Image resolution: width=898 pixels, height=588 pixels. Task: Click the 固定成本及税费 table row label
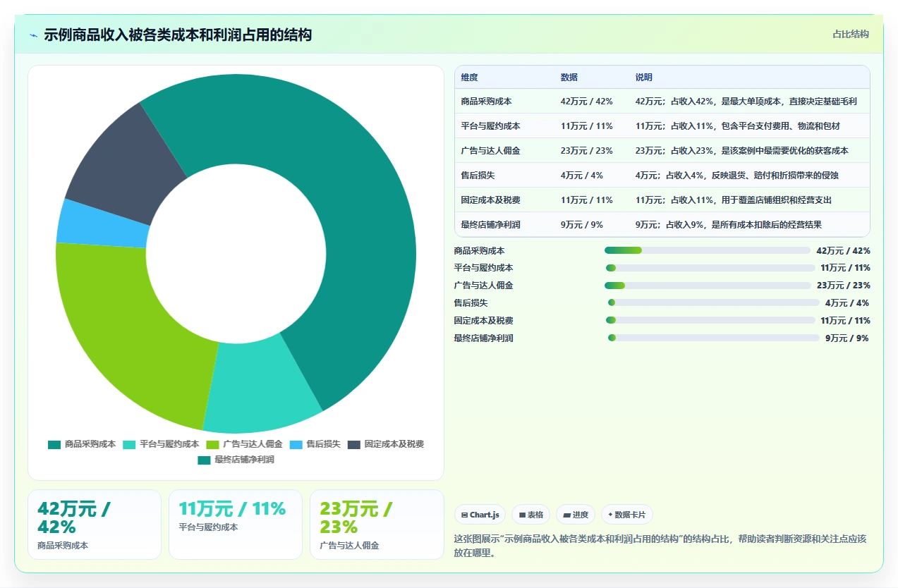click(490, 200)
